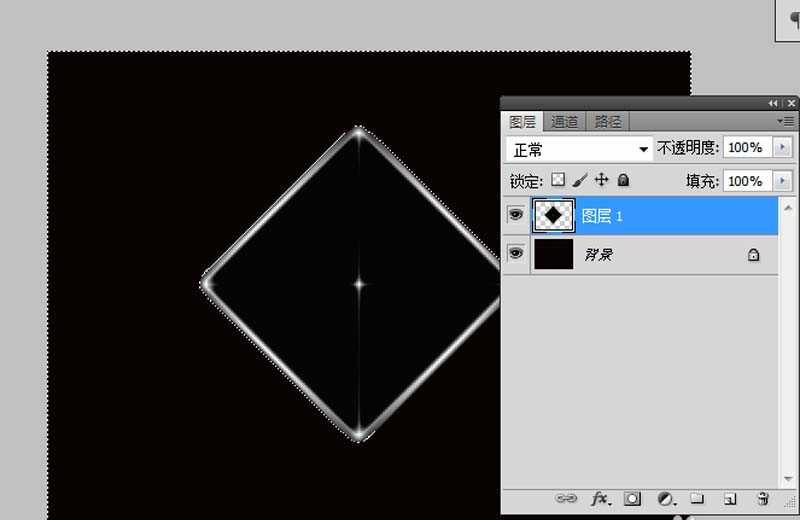The height and width of the screenshot is (520, 800).
Task: Toggle lock position for the layer
Action: tap(601, 181)
